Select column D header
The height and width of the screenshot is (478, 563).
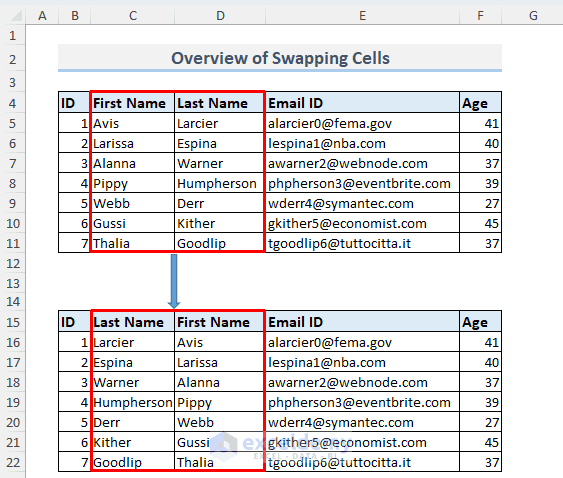tap(220, 15)
